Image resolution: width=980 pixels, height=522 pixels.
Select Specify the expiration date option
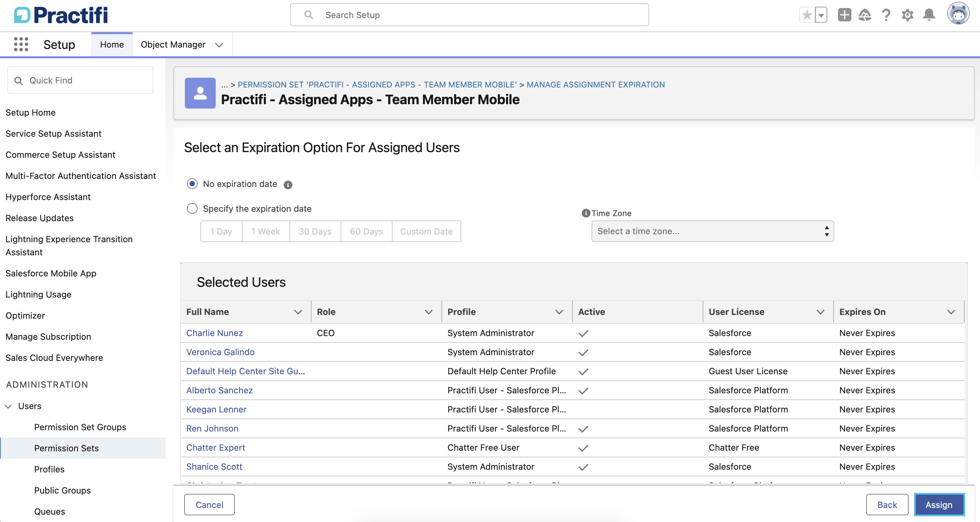(x=192, y=208)
